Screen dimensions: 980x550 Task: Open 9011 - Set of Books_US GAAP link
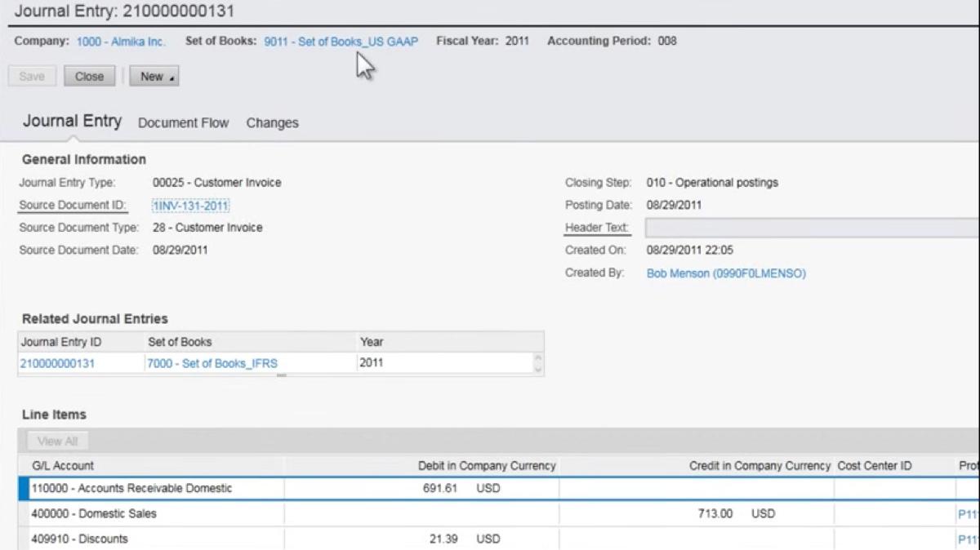coord(341,41)
